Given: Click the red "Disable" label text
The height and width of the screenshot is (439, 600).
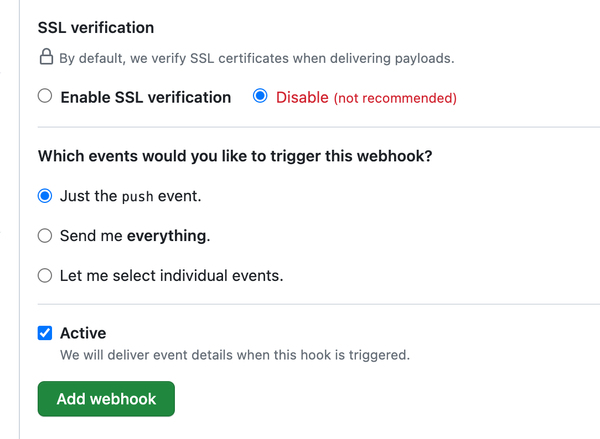Looking at the screenshot, I should click(301, 97).
